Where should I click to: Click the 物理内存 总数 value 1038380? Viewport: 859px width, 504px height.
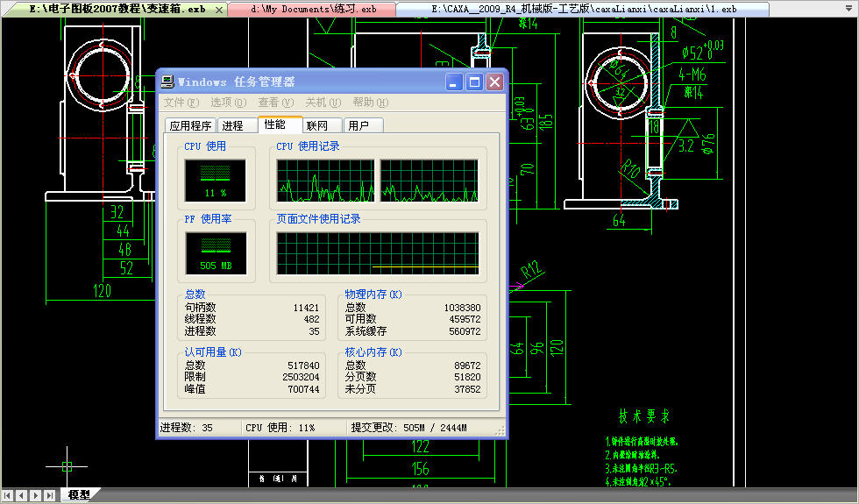pyautogui.click(x=463, y=308)
